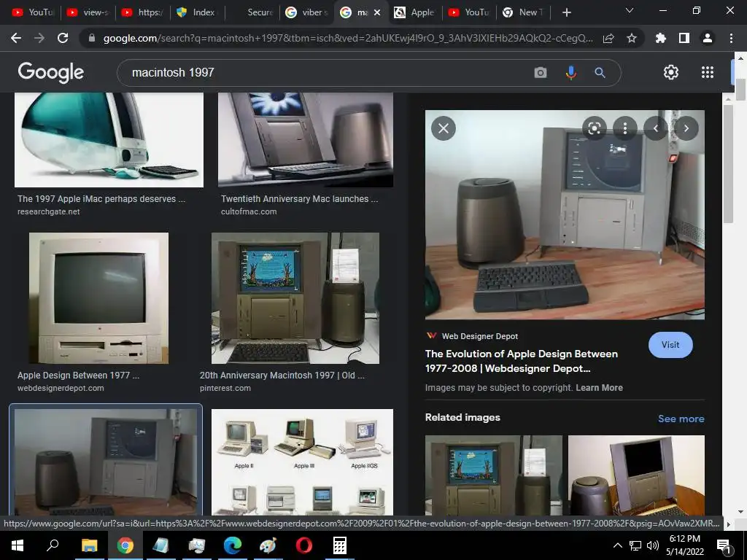Viewport: 747px width, 560px height.
Task: Open the Apple II family chart thumbnail
Action: coord(302,462)
